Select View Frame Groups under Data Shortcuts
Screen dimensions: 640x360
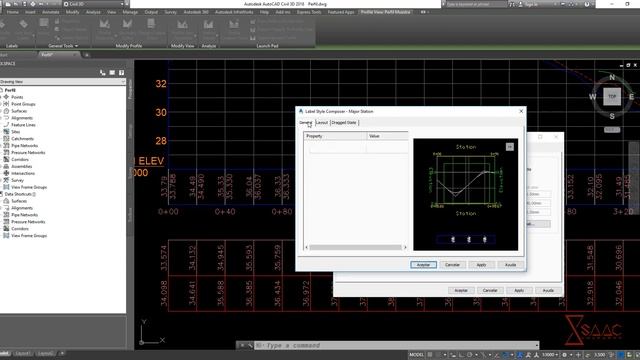[29, 236]
